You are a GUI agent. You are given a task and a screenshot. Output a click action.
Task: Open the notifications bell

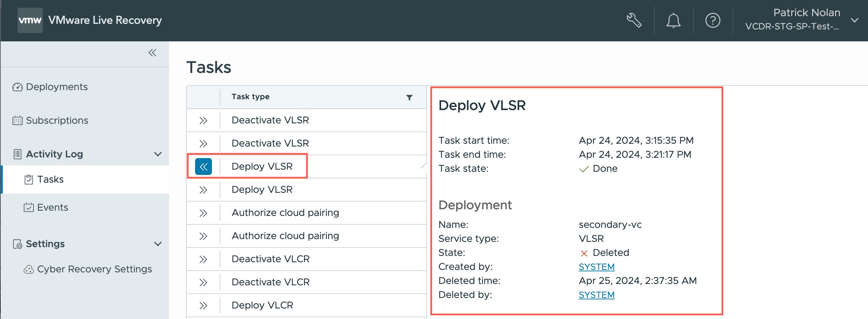coord(673,20)
